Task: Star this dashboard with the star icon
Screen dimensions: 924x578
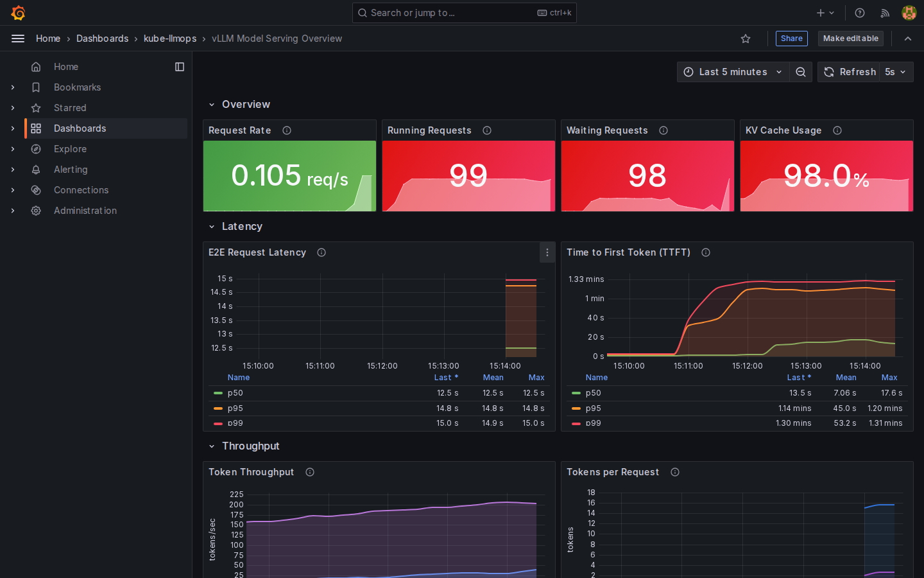Action: (746, 39)
